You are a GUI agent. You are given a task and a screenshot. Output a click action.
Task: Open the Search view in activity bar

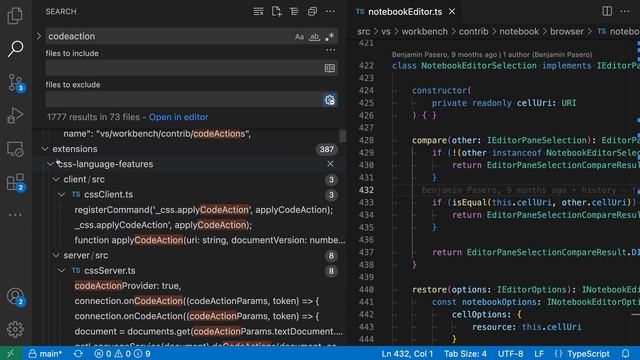point(15,49)
